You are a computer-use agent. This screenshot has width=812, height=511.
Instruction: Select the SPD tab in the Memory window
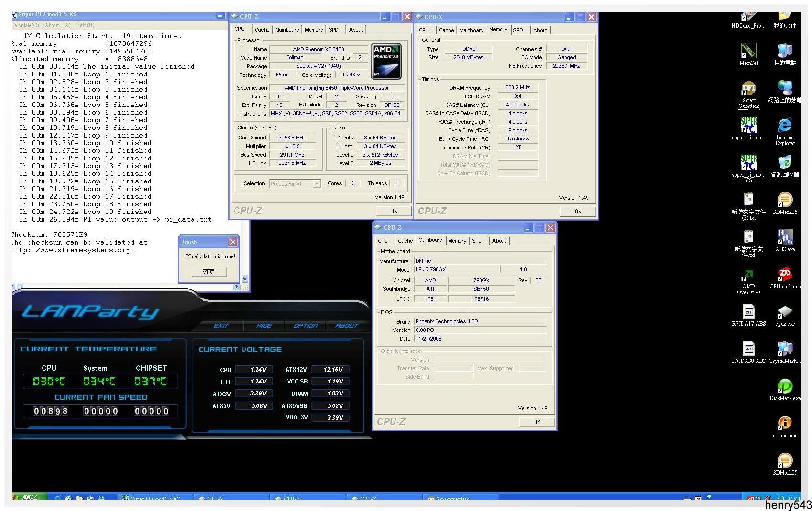518,30
